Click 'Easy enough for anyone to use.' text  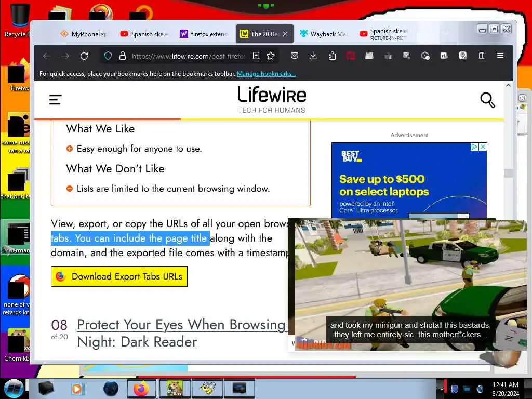coord(139,149)
